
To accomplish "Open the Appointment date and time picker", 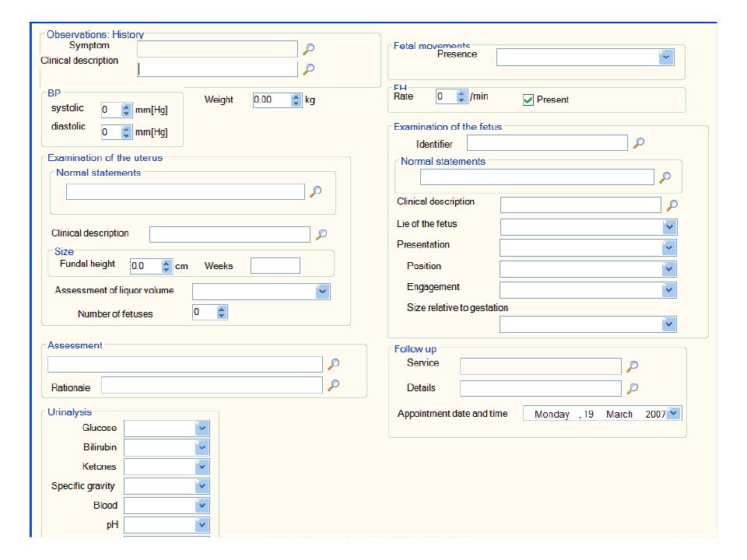I will click(673, 413).
